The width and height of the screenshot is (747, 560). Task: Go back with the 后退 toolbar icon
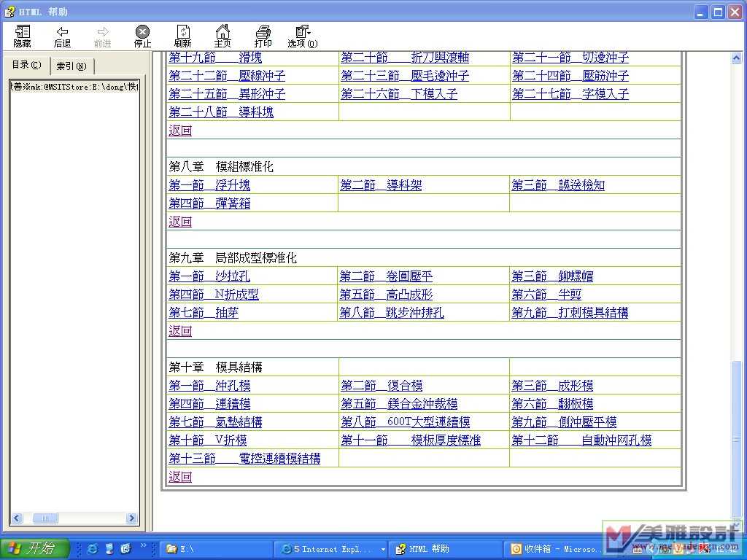(x=62, y=36)
